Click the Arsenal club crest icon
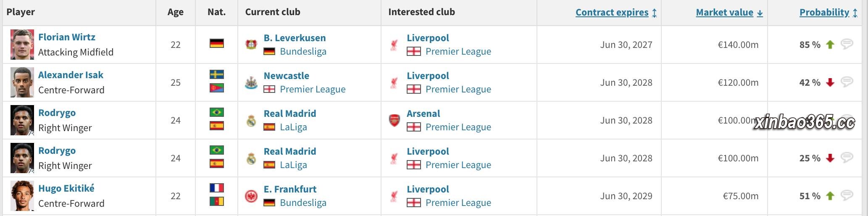The height and width of the screenshot is (216, 868). [394, 120]
